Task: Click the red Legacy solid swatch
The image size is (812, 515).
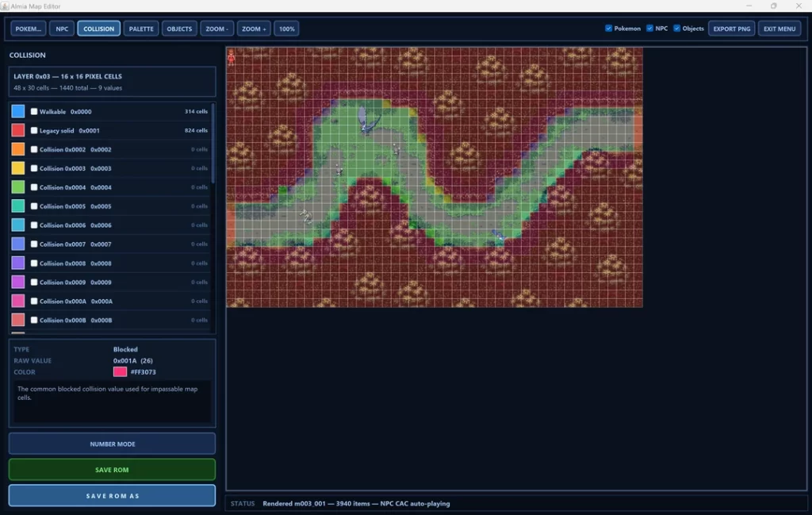Action: pos(18,131)
